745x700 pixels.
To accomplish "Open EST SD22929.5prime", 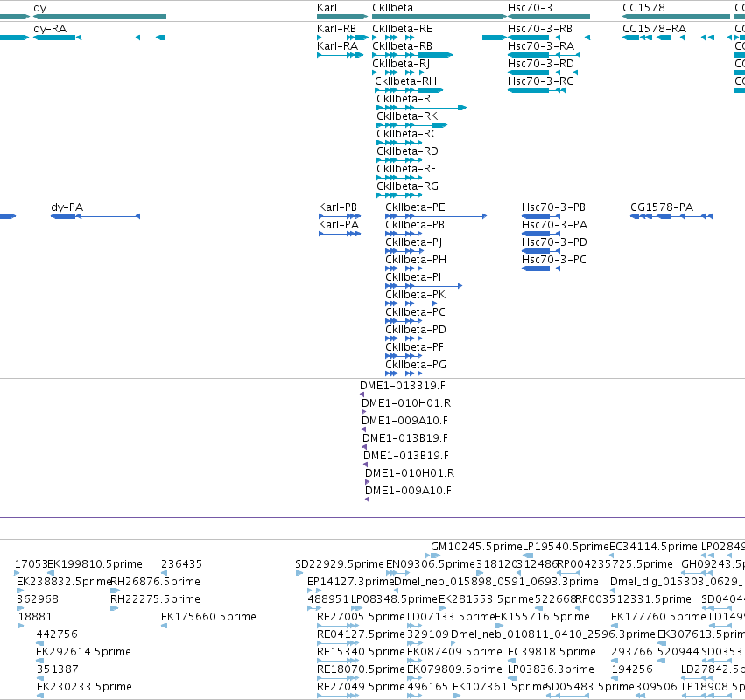I will [340, 564].
